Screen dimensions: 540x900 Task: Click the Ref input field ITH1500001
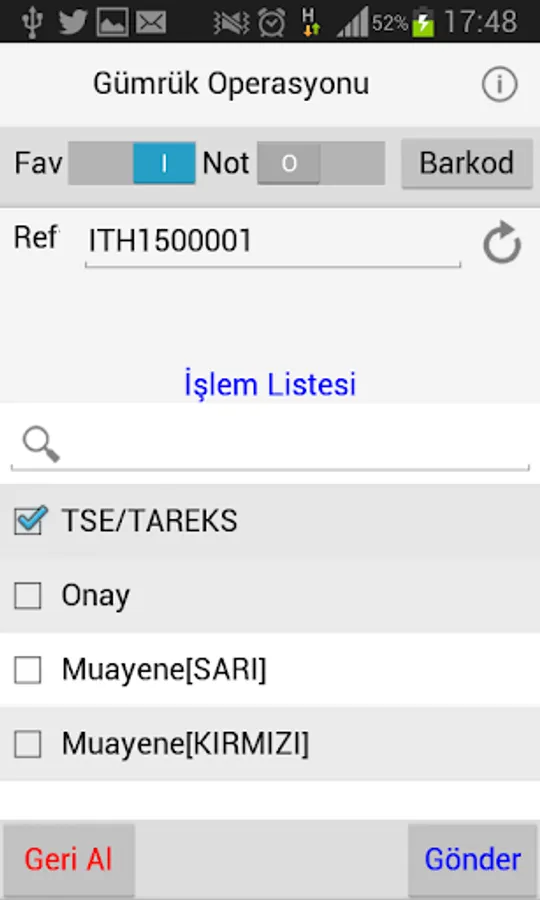(273, 242)
